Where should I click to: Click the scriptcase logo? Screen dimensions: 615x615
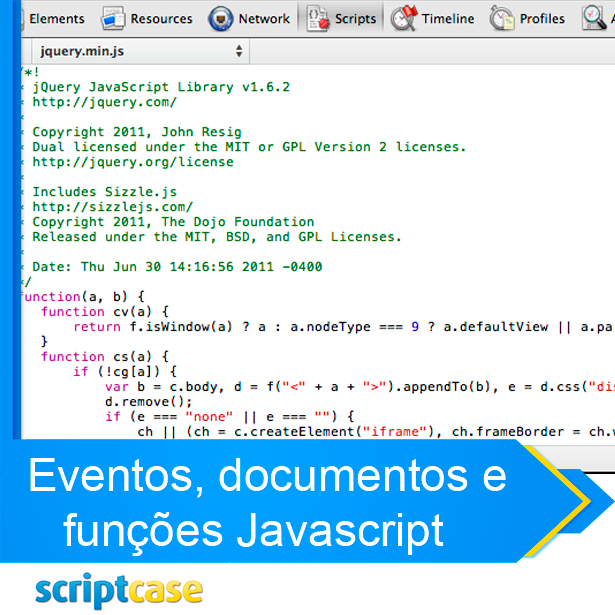tap(119, 590)
